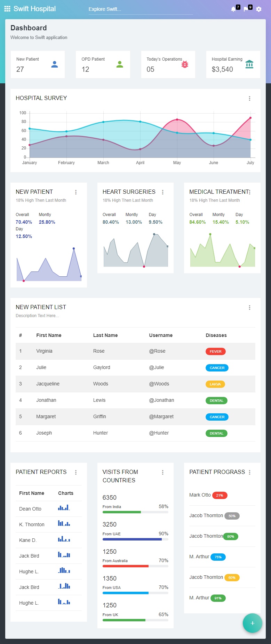The image size is (271, 644).
Task: Click the Hospital Earning bank icon
Action: 249,64
